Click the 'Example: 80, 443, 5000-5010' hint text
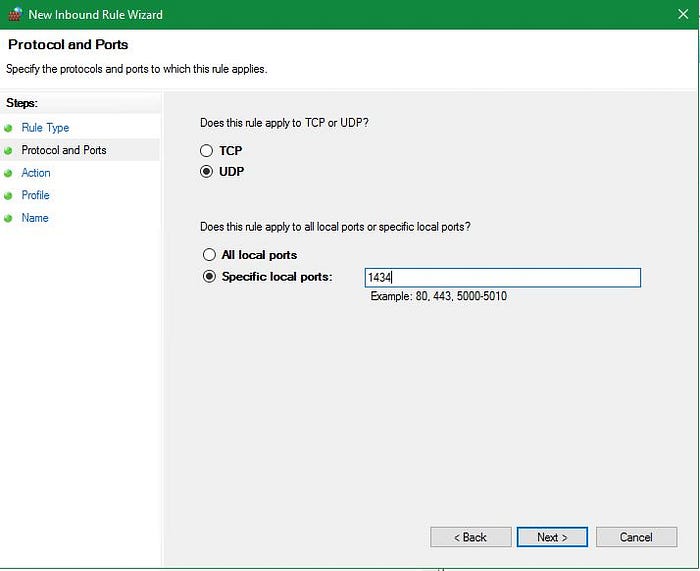The image size is (700, 571). coord(438,296)
